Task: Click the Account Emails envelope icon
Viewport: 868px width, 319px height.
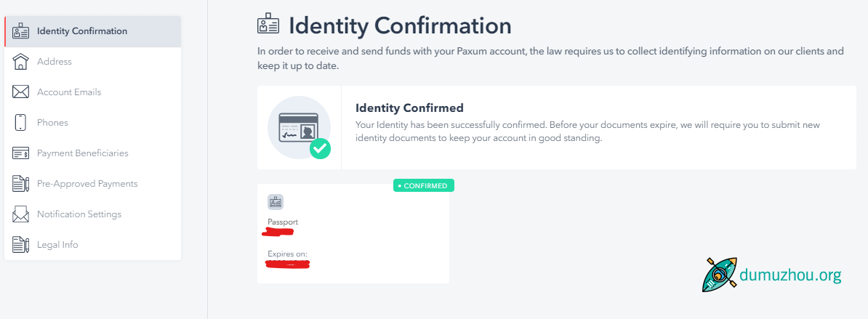Action: pyautogui.click(x=20, y=92)
